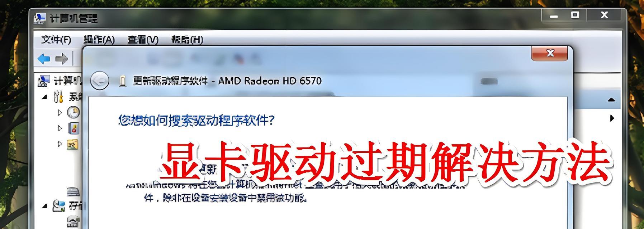Select the Storage node icon in tree
The width and height of the screenshot is (644, 229).
[59, 206]
